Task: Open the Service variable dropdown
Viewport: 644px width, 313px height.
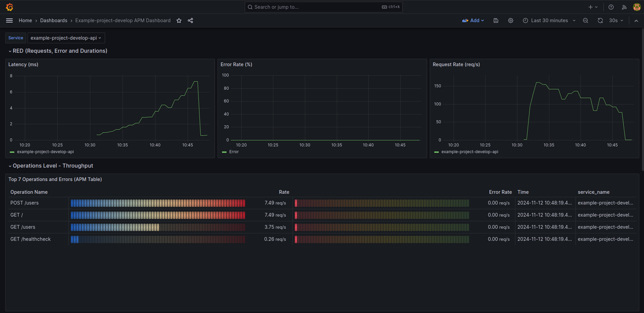Action: tap(66, 38)
